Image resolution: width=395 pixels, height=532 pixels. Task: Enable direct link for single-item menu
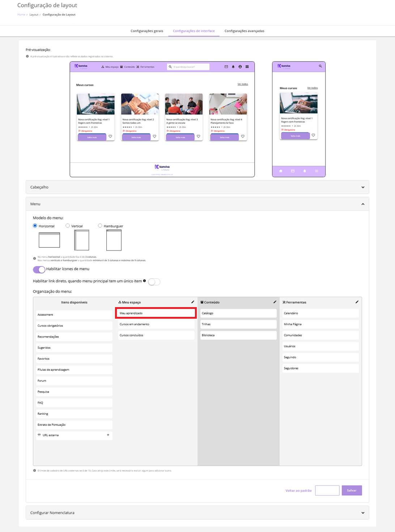(x=154, y=282)
